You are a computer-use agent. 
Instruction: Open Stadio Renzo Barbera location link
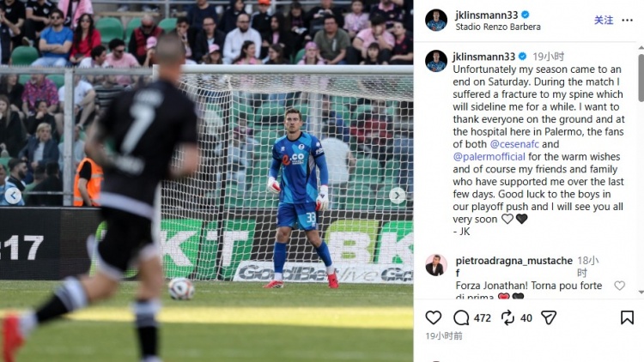pos(498,27)
